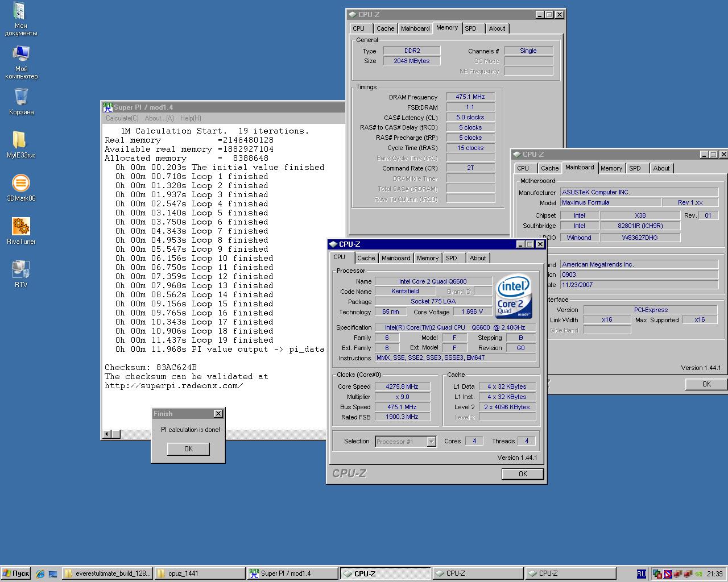The width and height of the screenshot is (728, 582).
Task: Open About...(A) menu in Super PI
Action: coord(159,118)
